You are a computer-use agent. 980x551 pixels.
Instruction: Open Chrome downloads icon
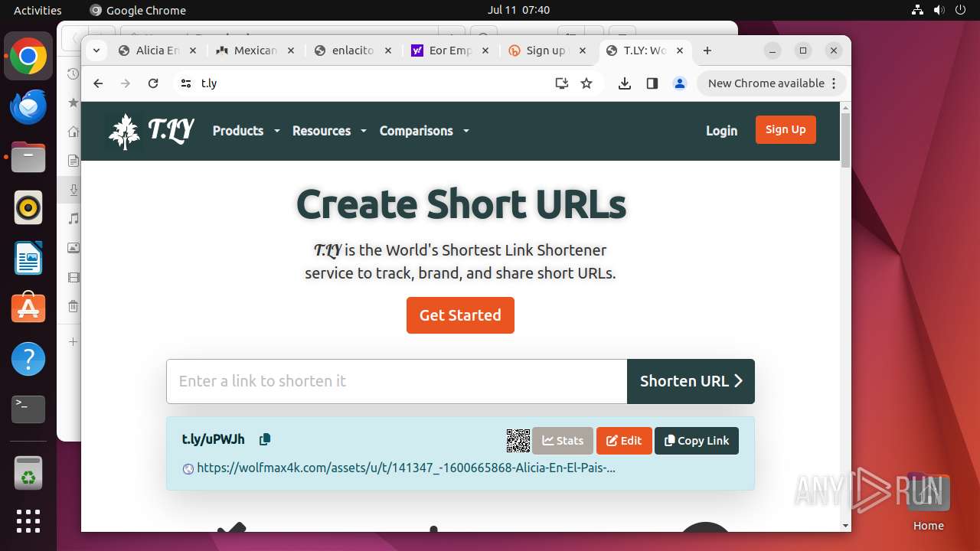tap(625, 83)
